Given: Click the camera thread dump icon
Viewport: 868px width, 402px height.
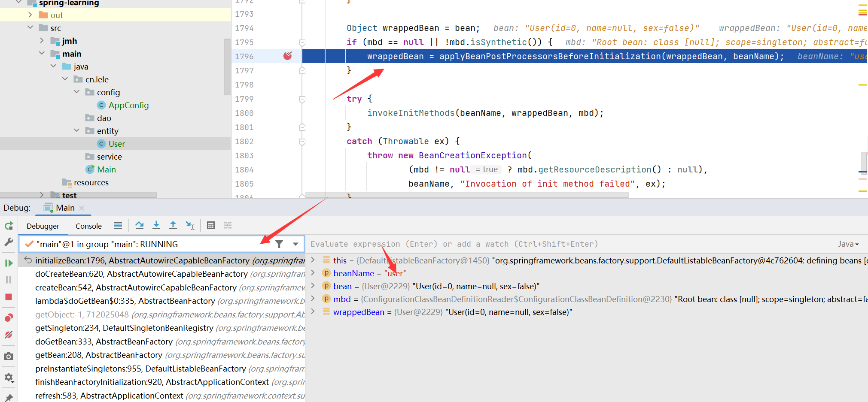Looking at the screenshot, I should [9, 356].
